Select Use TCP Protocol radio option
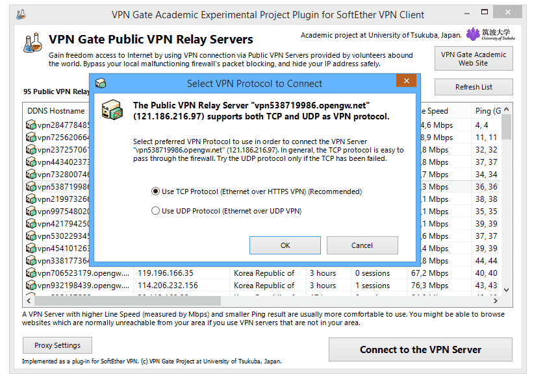 coord(155,191)
